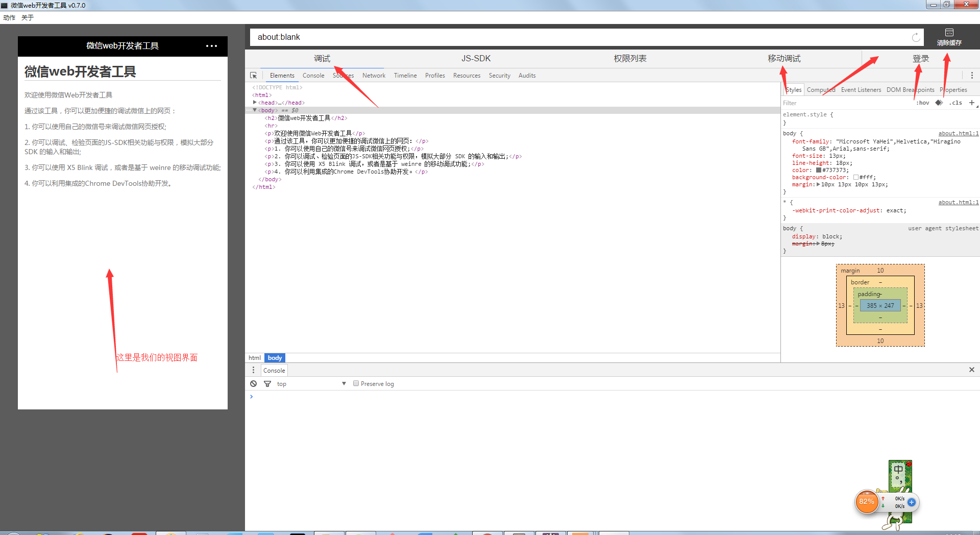The height and width of the screenshot is (535, 980).
Task: Click the #fff background color swatch
Action: coord(856,178)
